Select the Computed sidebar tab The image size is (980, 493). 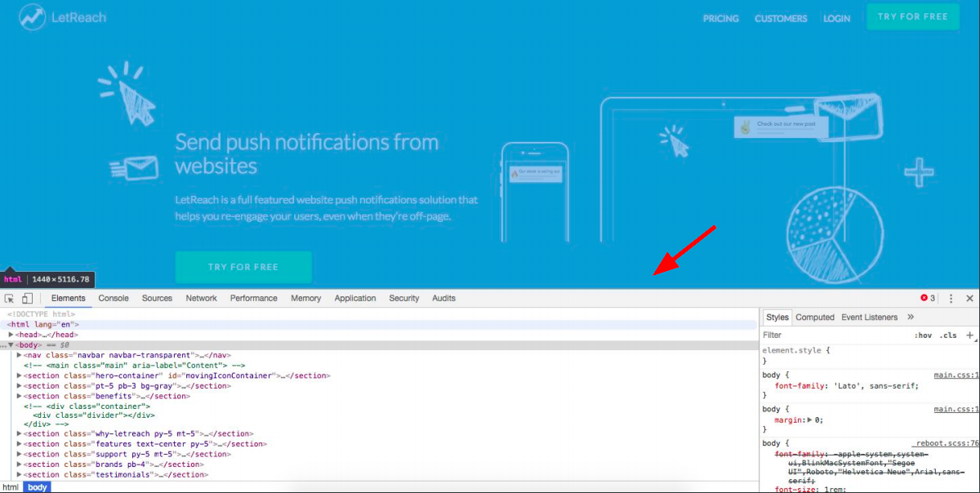pyautogui.click(x=815, y=318)
